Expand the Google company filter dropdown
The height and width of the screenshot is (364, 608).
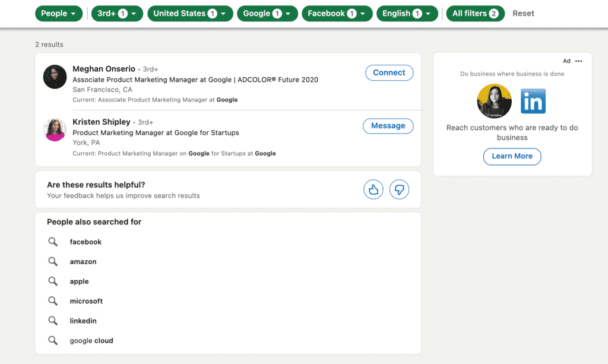267,14
